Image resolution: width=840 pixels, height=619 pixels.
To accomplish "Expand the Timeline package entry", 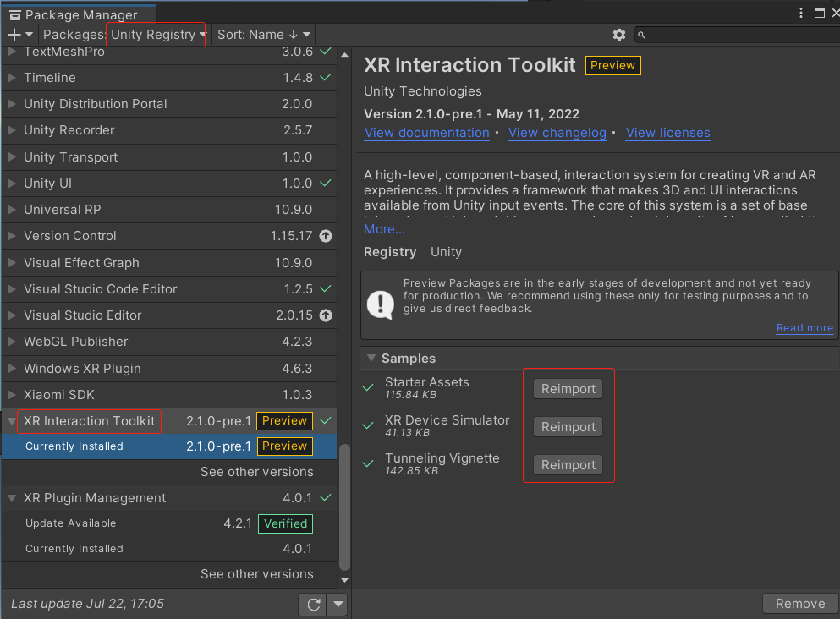I will pyautogui.click(x=12, y=78).
